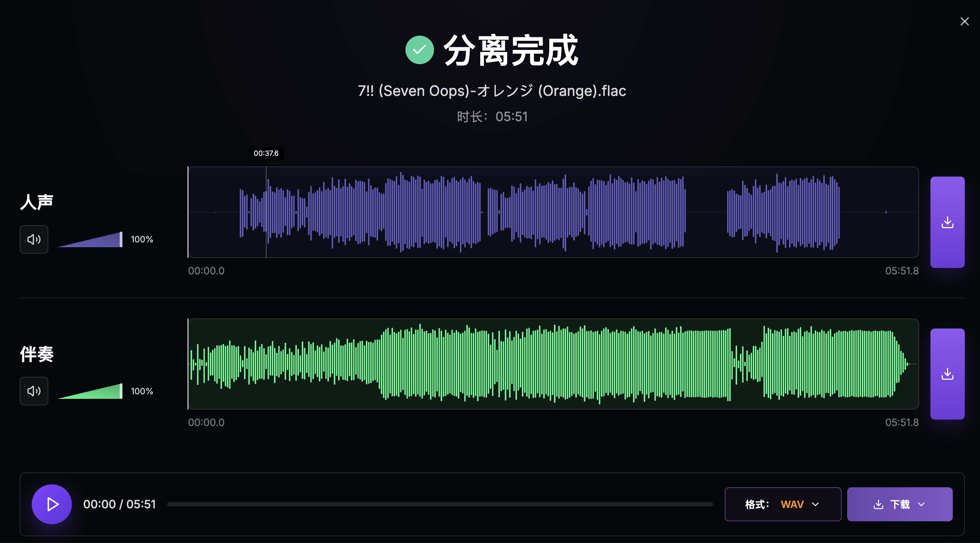This screenshot has width=980, height=543.
Task: Click the 00:37.6 hover time marker
Action: click(266, 153)
